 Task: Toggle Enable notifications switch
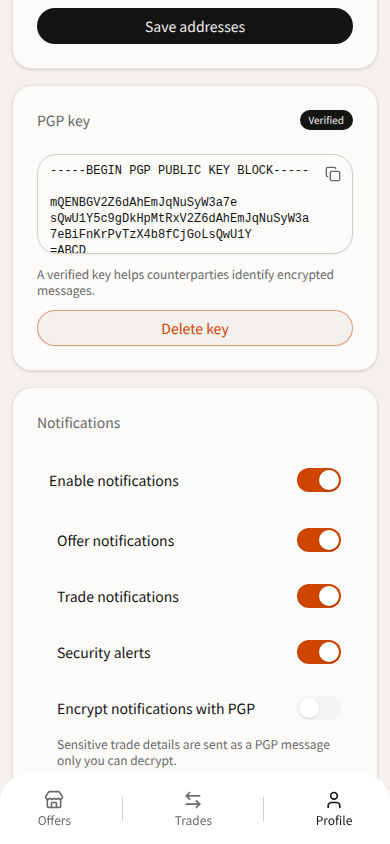pos(319,480)
